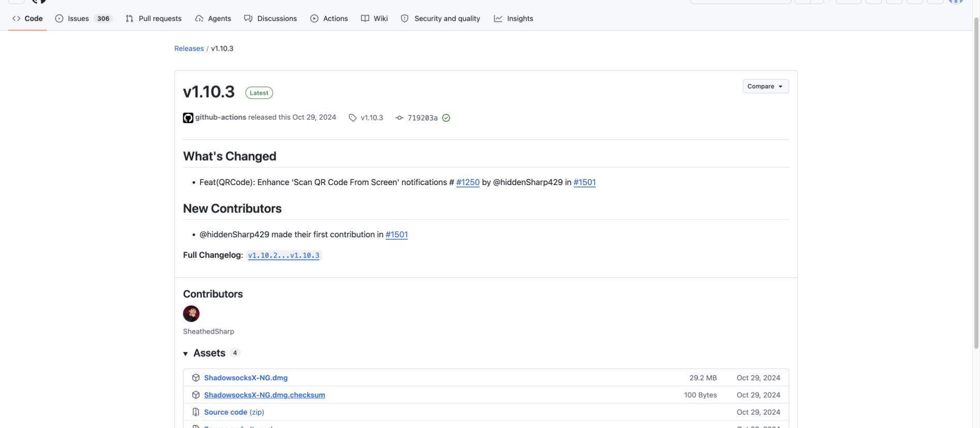Click the "What's Changed" heading
This screenshot has height=428, width=980.
229,156
